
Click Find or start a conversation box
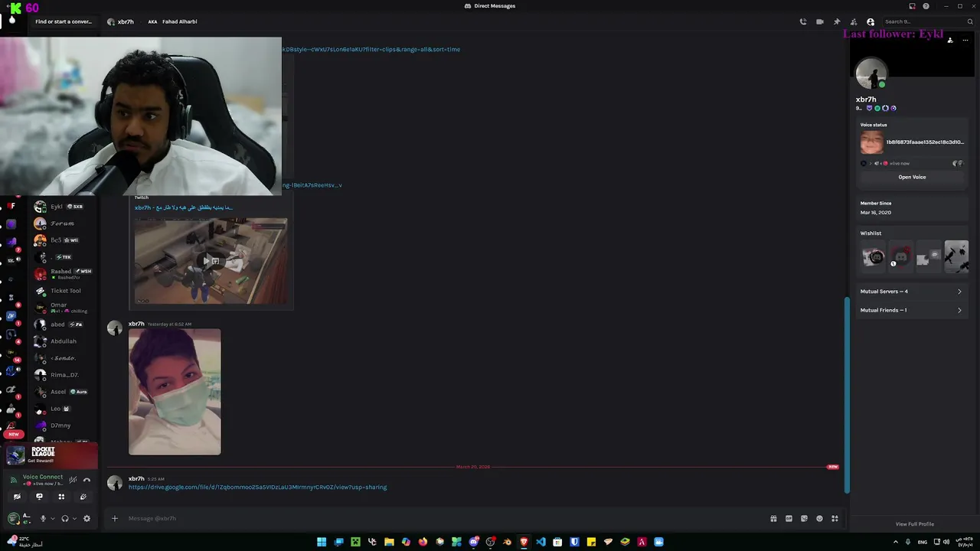[64, 21]
